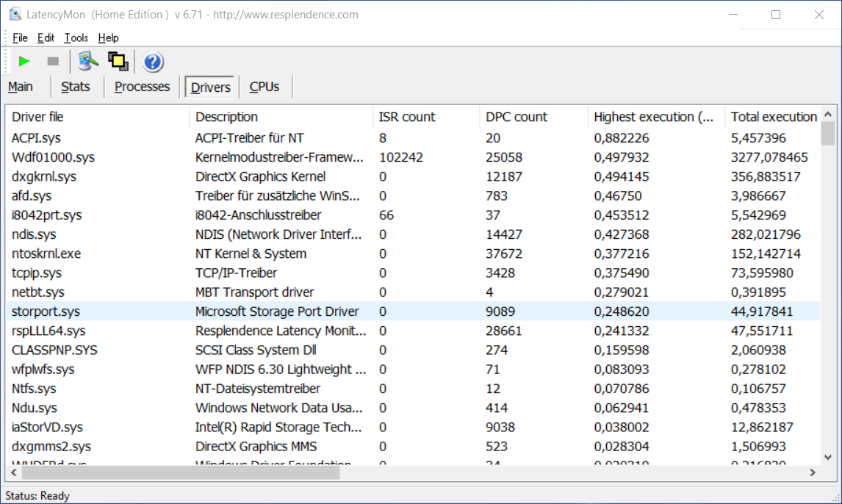Click the gray stop monitor button
Screen dimensions: 842x504
click(53, 62)
